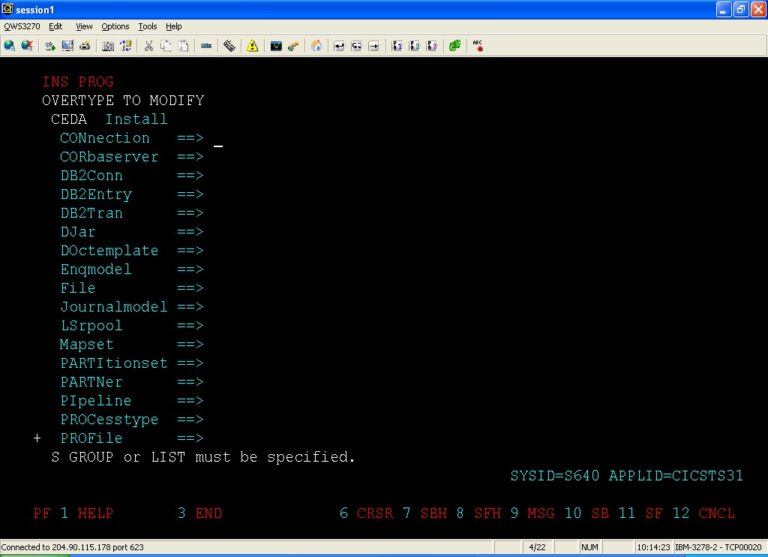The height and width of the screenshot is (557, 768).
Task: Click the red ABC toolbar icon
Action: pos(478,46)
